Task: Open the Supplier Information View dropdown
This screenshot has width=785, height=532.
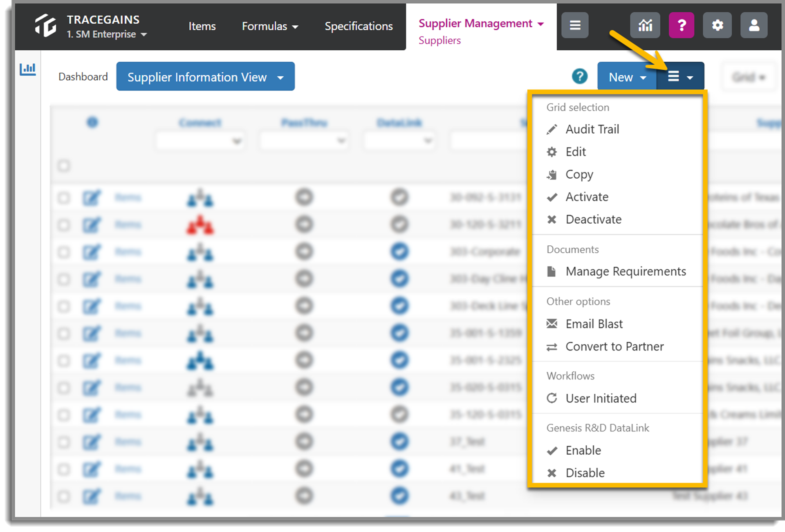Action: click(x=205, y=76)
